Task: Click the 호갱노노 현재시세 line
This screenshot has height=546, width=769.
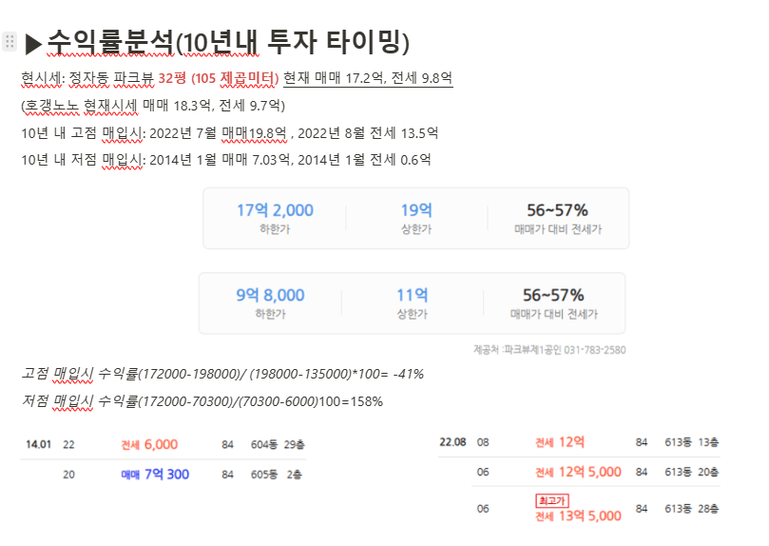Action: point(153,105)
